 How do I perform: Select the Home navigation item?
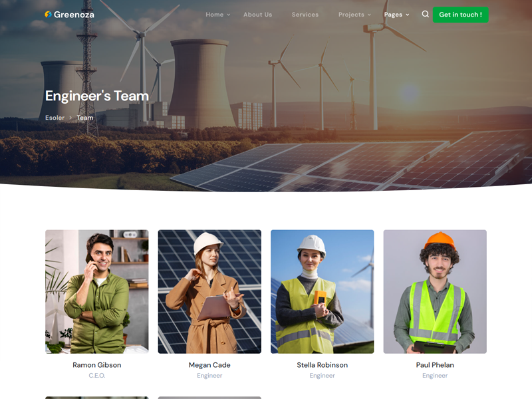[214, 15]
